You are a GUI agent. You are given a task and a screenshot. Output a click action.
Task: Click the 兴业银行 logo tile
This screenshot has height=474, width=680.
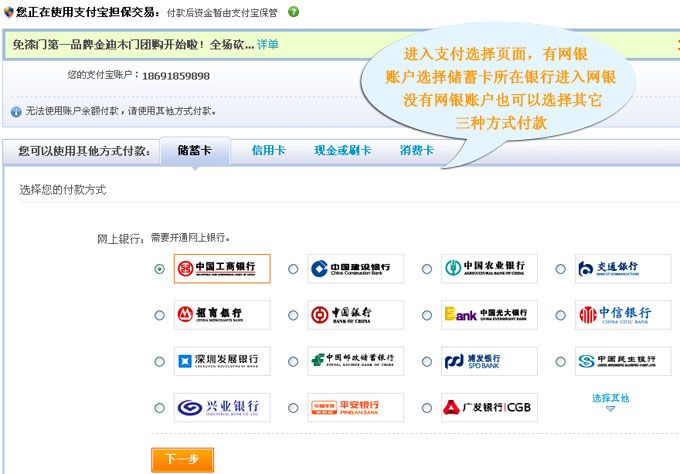[x=222, y=408]
